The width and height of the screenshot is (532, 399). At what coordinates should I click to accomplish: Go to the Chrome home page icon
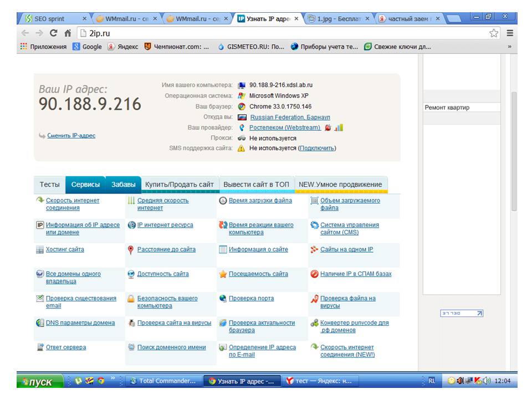pos(68,33)
